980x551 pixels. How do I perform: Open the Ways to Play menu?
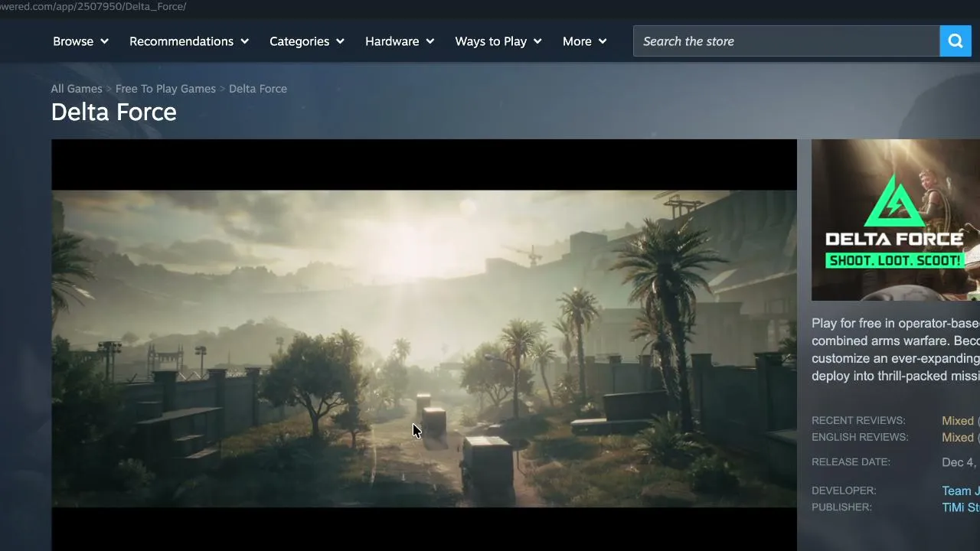[498, 41]
